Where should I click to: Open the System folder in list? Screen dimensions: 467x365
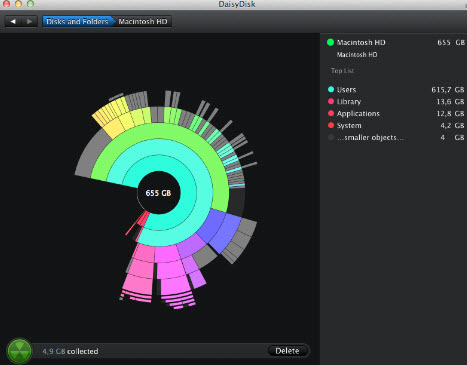coord(349,126)
